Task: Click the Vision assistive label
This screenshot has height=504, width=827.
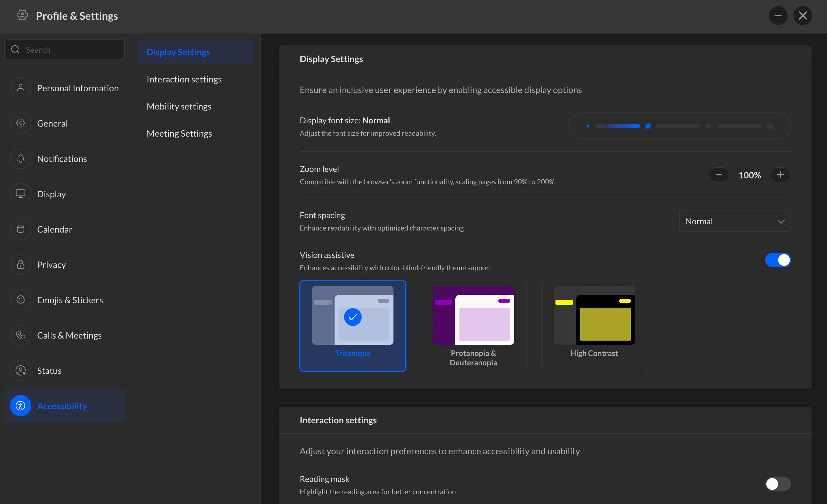Action: [327, 255]
